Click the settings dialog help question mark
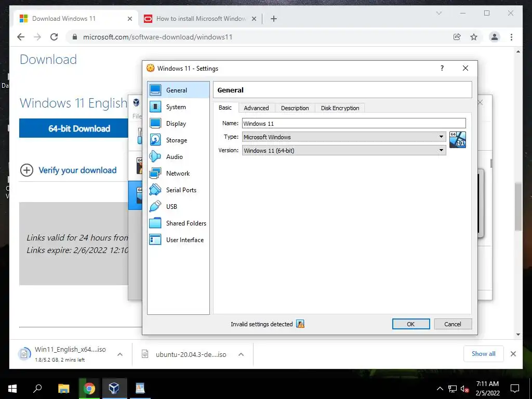The height and width of the screenshot is (399, 532). pyautogui.click(x=442, y=68)
